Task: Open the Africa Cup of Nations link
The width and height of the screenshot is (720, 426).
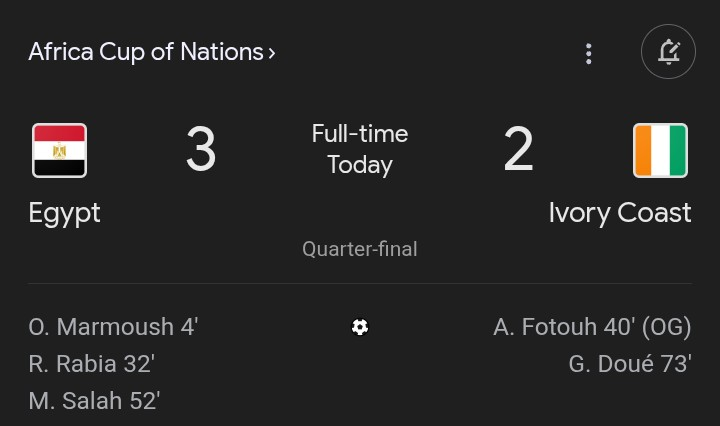Action: (145, 52)
